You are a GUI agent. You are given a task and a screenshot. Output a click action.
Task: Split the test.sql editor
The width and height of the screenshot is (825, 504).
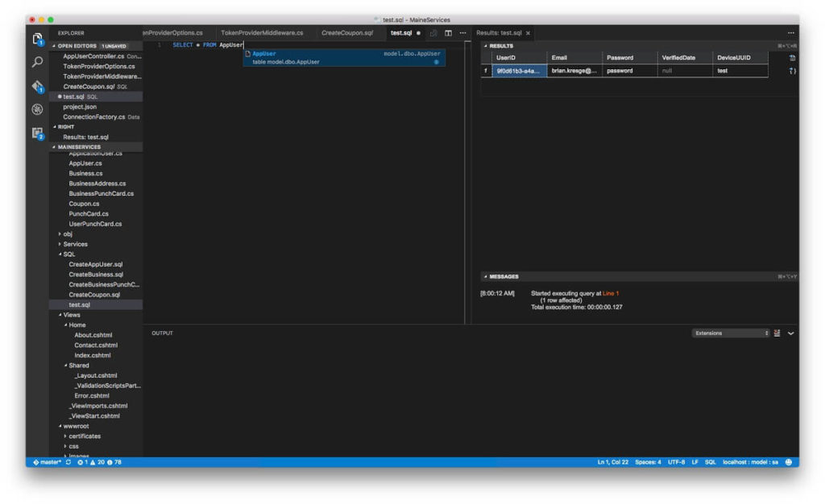[450, 33]
